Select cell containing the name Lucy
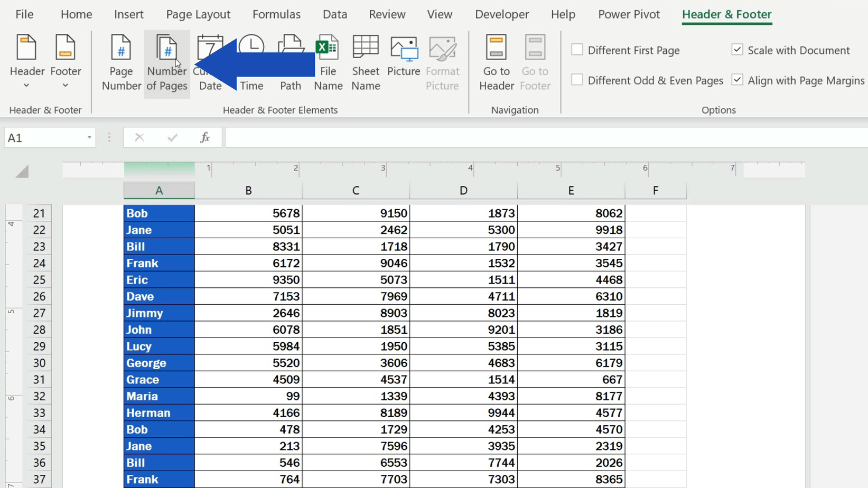 158,346
